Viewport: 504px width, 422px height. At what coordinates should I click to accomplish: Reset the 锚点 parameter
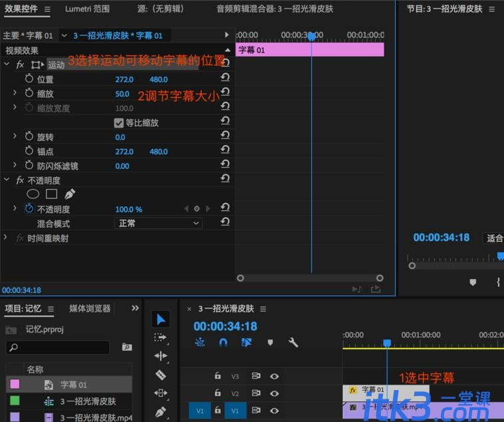point(225,149)
